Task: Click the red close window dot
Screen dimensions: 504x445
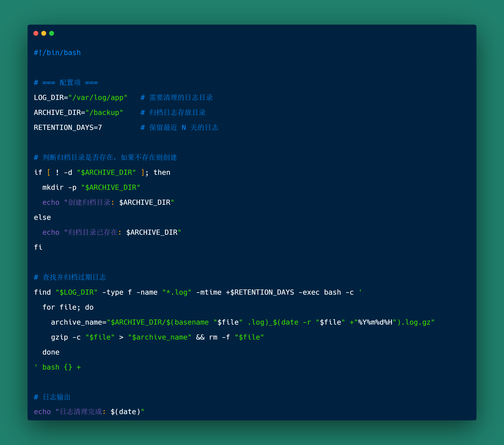Action: (x=36, y=33)
